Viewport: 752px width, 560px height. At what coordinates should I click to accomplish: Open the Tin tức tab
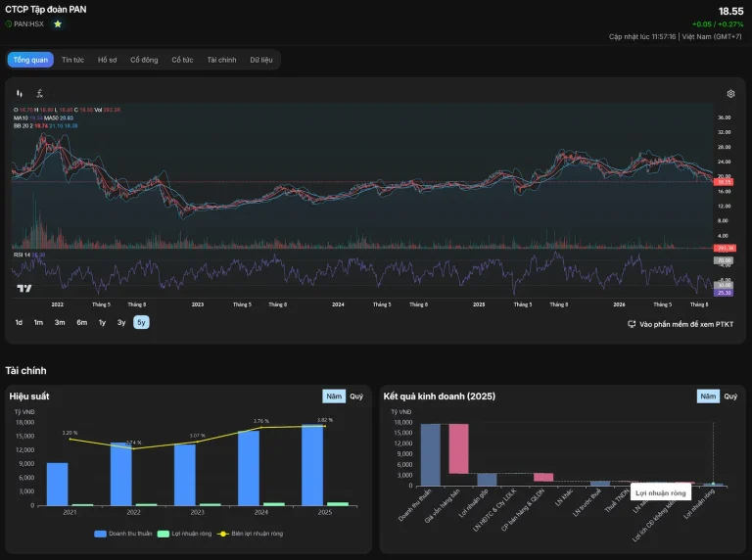(x=72, y=60)
